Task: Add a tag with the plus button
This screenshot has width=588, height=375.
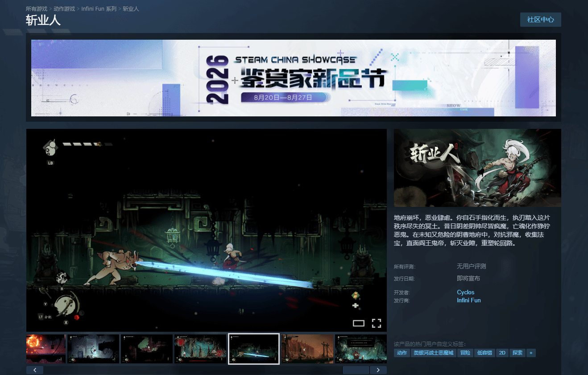Action: pyautogui.click(x=531, y=353)
